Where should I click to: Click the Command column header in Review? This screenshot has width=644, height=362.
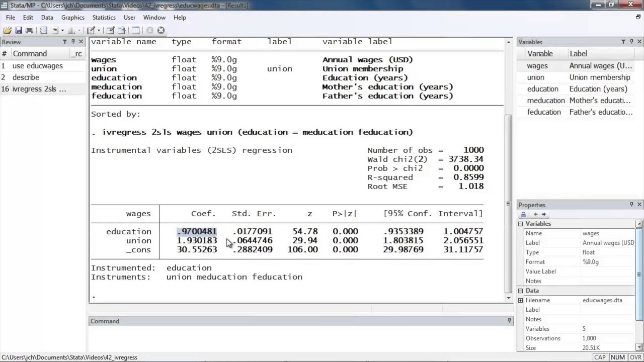[30, 54]
